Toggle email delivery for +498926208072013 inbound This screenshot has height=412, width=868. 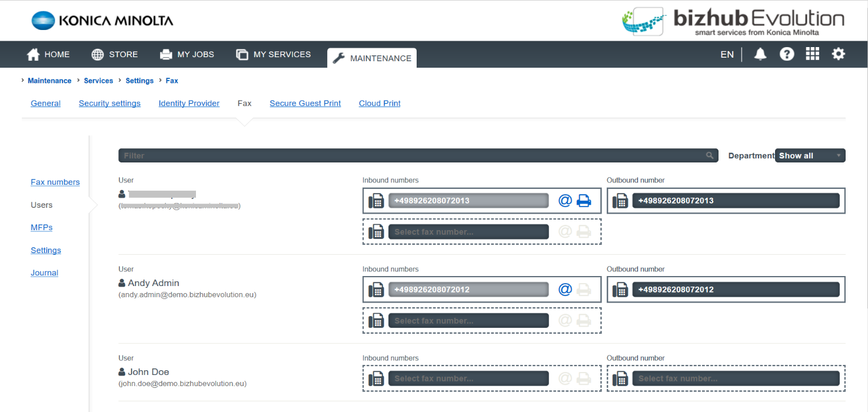click(565, 201)
